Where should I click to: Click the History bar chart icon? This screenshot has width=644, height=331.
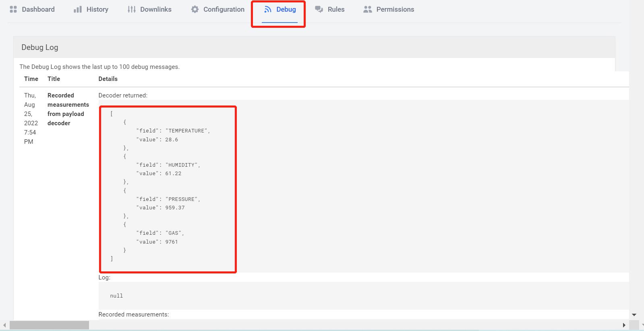[78, 9]
